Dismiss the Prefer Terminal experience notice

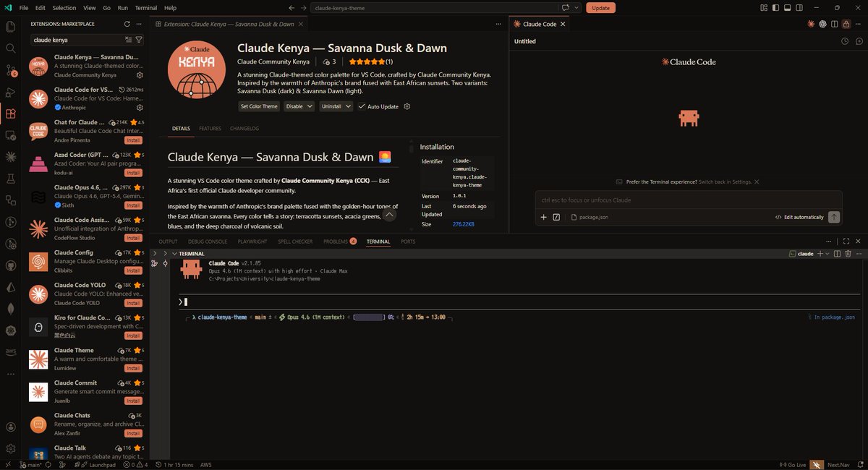click(x=756, y=181)
